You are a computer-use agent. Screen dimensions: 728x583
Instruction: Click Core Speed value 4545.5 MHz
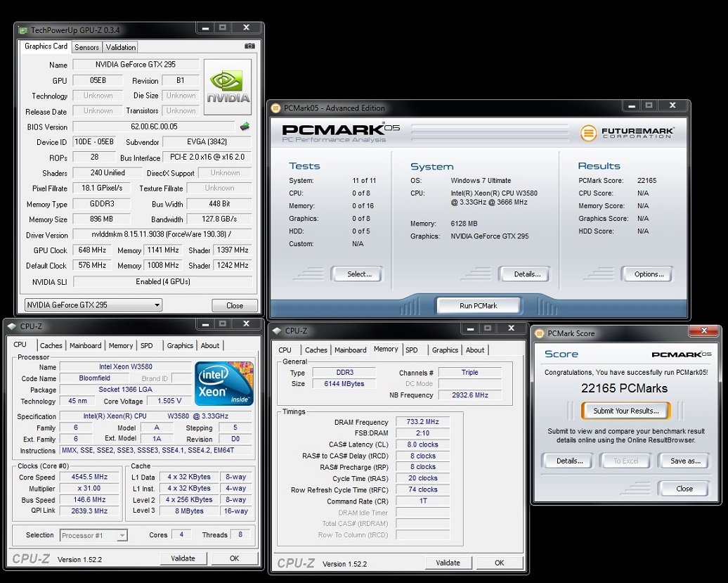pos(89,477)
